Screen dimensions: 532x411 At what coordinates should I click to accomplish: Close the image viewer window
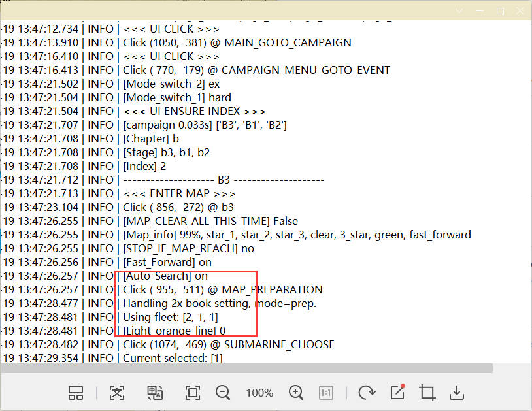[520, 11]
